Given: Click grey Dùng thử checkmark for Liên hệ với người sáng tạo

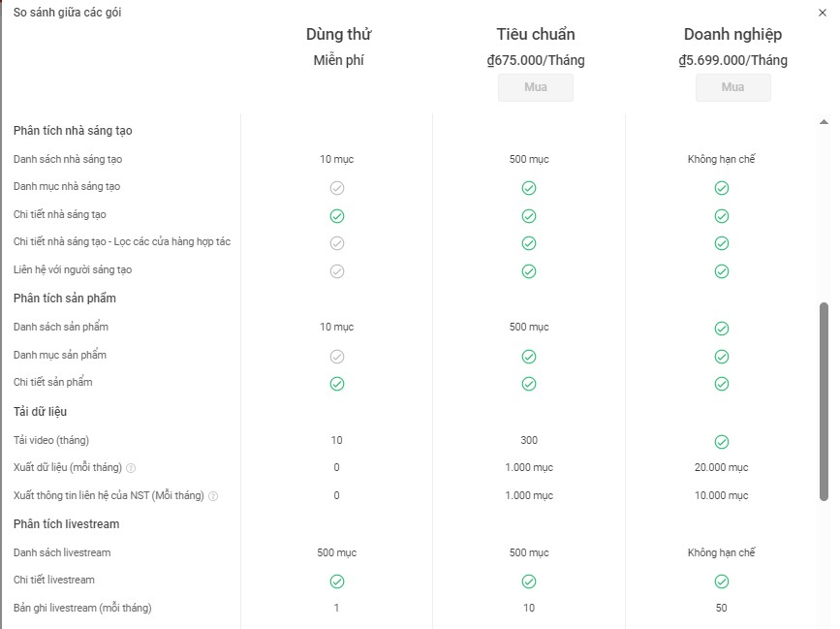Looking at the screenshot, I should coord(337,271).
